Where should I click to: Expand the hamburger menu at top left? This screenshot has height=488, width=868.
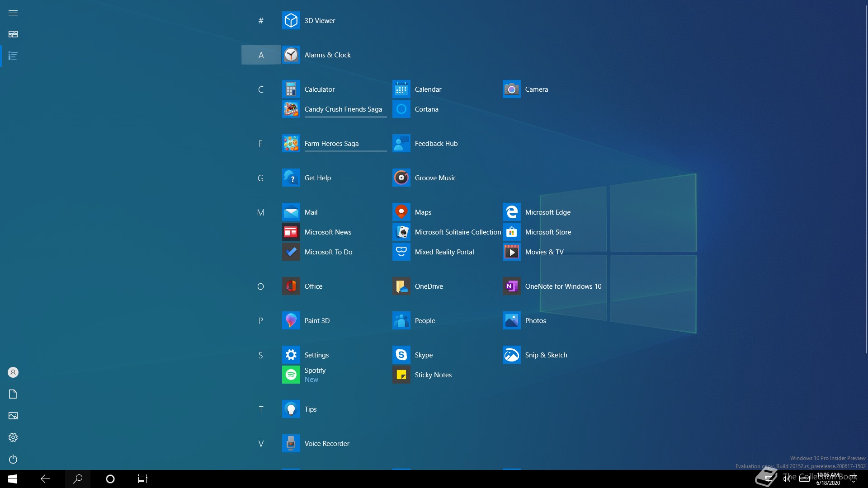pyautogui.click(x=13, y=13)
